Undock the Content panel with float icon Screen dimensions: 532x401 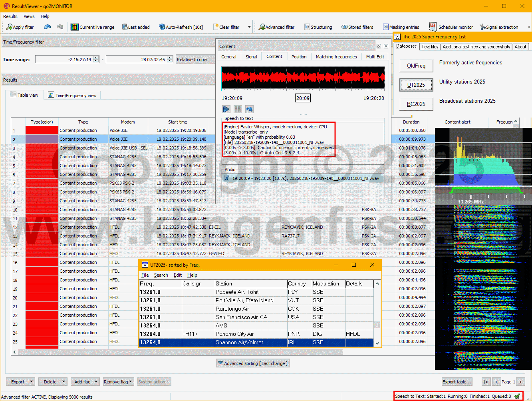point(379,46)
